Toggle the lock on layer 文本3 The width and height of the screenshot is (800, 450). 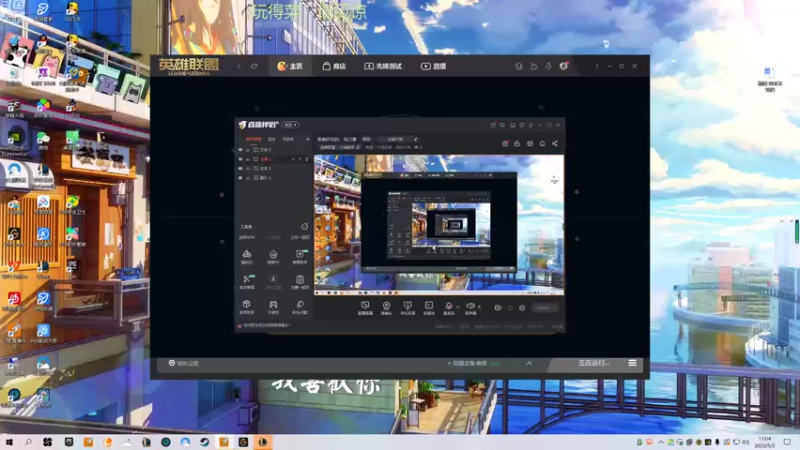point(248,150)
